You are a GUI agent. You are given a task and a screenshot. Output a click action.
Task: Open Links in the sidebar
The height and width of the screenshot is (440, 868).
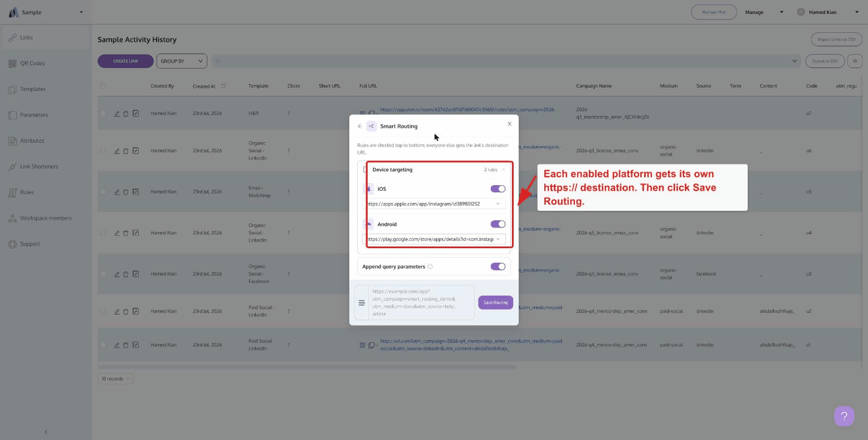coord(46,37)
